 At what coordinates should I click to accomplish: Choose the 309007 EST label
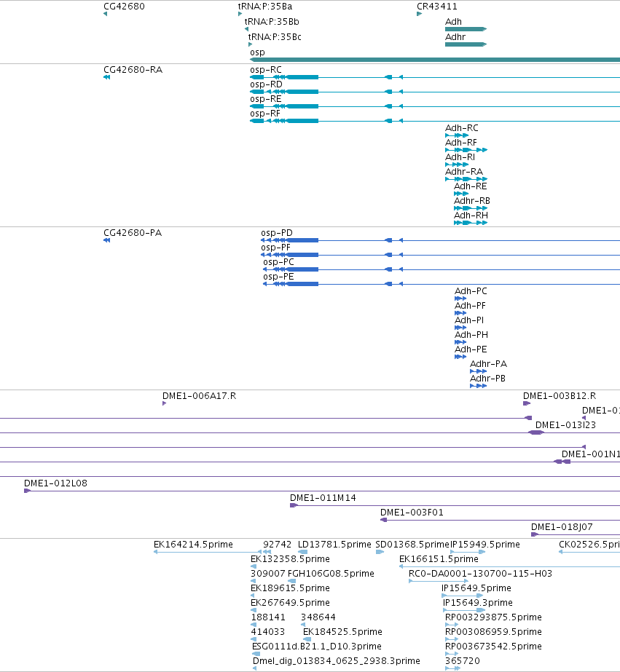[268, 574]
